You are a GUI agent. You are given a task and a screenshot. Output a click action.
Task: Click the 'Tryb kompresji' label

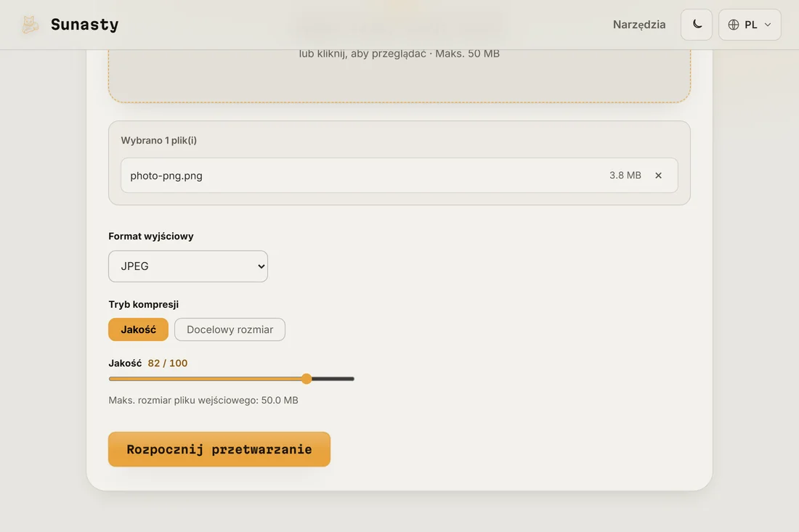pyautogui.click(x=144, y=304)
